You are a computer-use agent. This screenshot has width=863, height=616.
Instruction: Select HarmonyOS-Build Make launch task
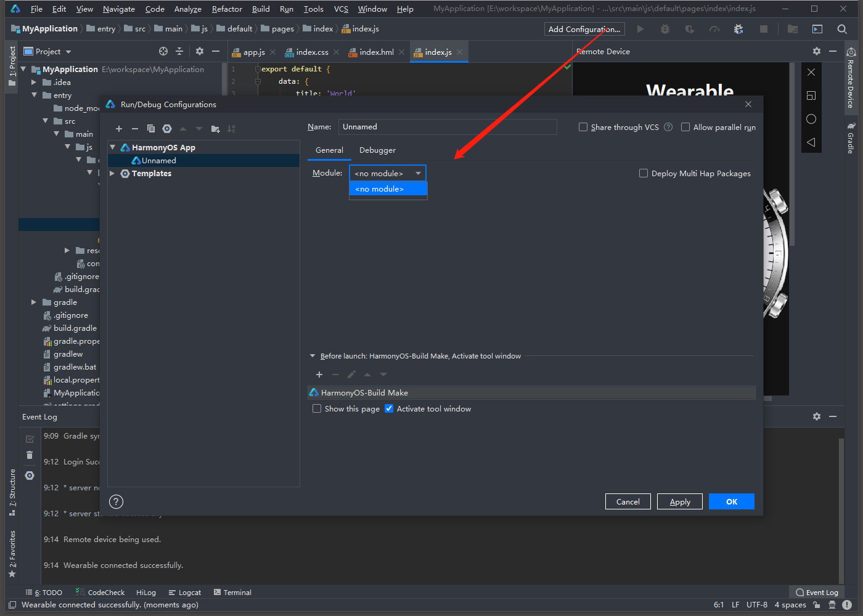click(531, 392)
